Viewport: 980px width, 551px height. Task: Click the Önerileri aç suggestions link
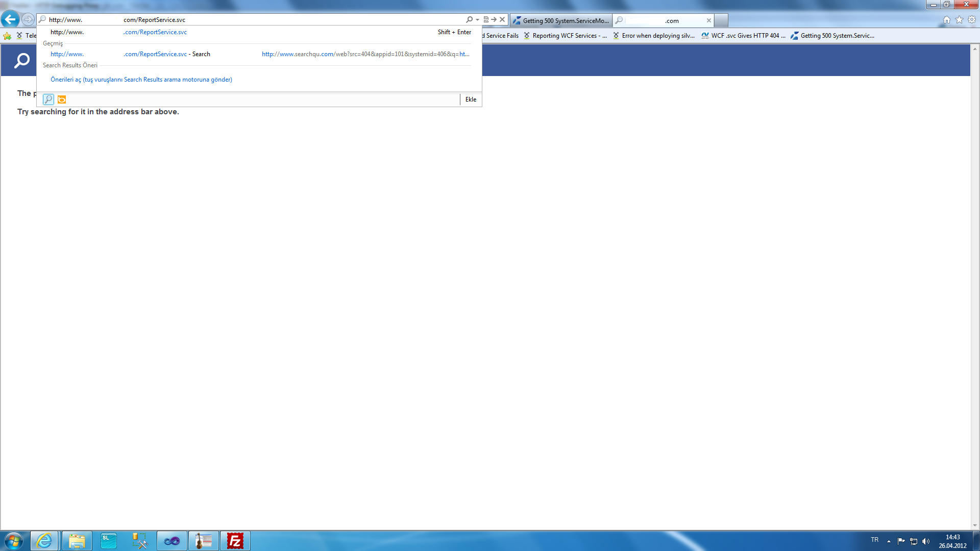pyautogui.click(x=141, y=80)
